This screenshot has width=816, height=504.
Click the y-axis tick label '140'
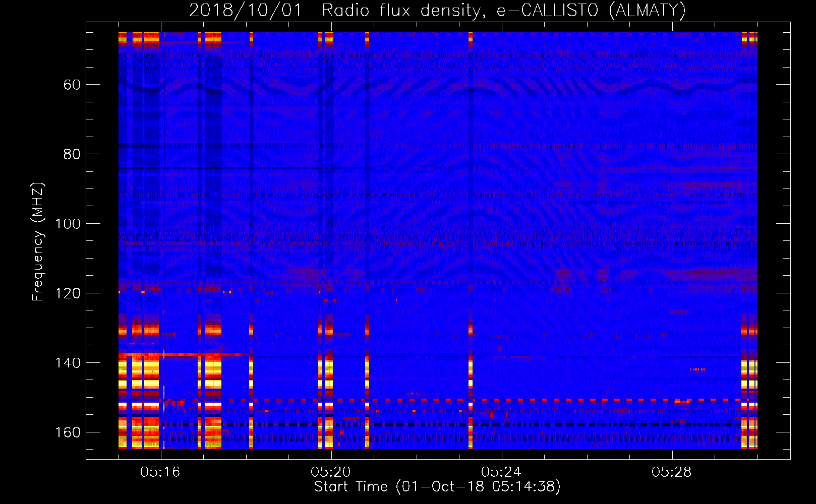68,363
